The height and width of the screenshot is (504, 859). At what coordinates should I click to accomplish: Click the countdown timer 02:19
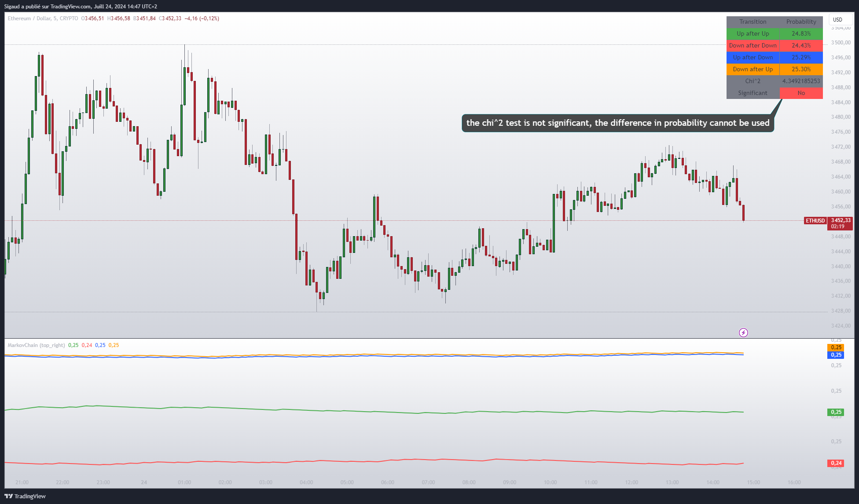point(837,226)
